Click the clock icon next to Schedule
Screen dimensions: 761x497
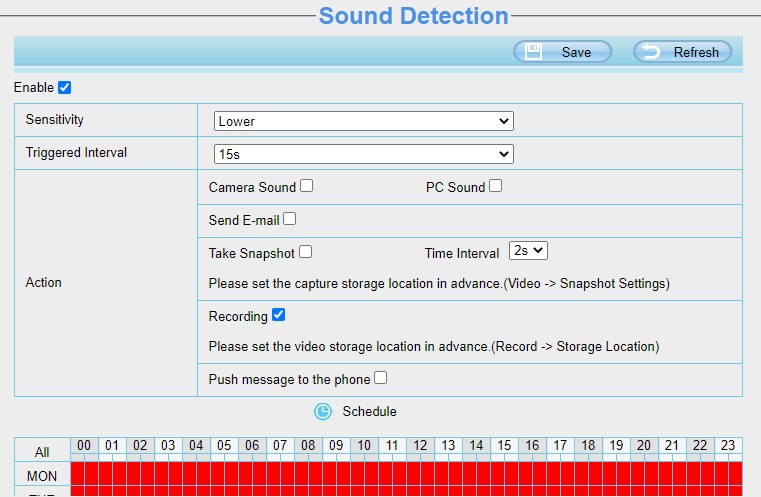(x=323, y=412)
